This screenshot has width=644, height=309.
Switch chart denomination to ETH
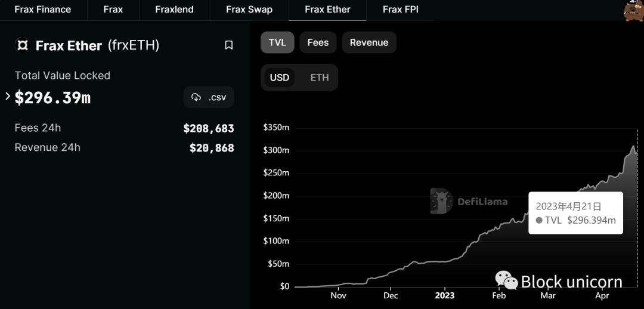coord(320,78)
